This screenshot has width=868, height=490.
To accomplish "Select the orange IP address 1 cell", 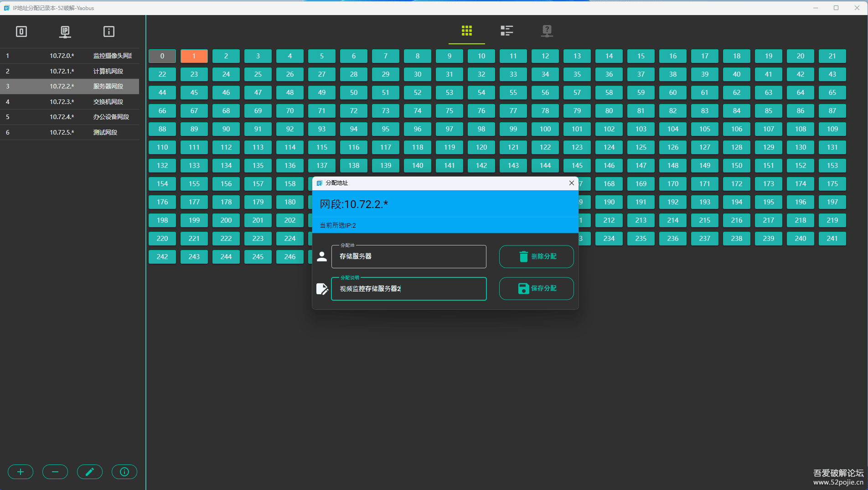I will coord(194,56).
